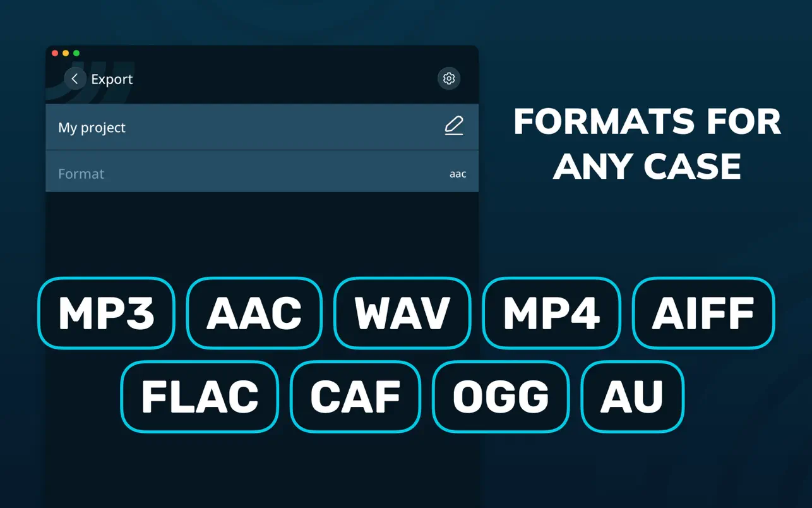Open the Format row options
Screen dimensions: 812x508
tap(261, 174)
